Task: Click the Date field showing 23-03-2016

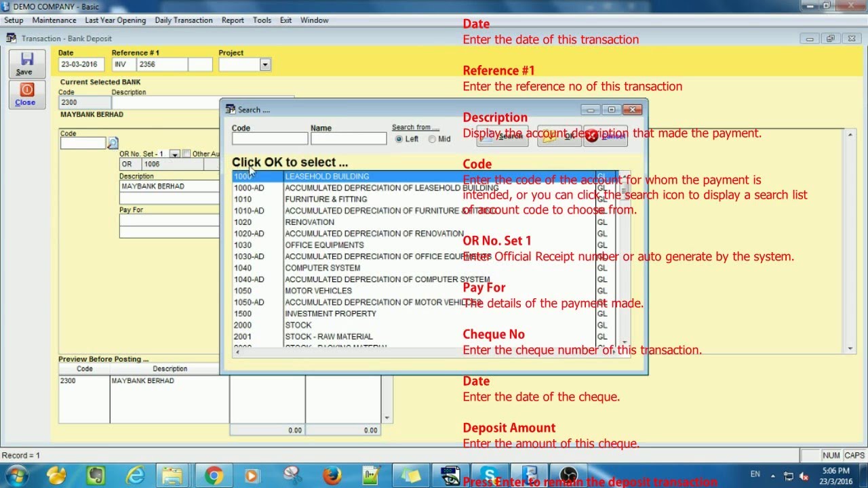Action: tap(82, 64)
